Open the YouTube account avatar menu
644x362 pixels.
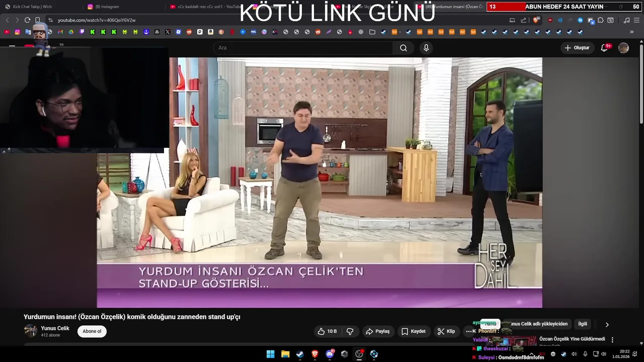623,48
